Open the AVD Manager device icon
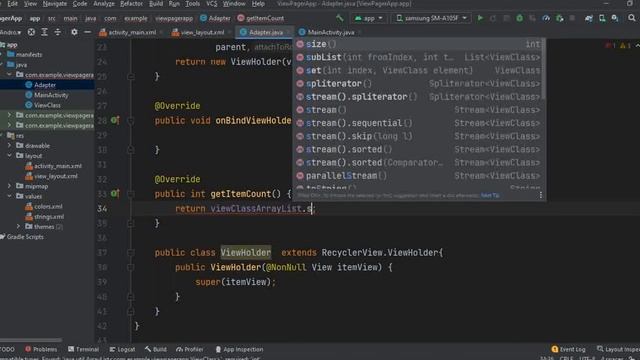Screen dimensions: 640x360 click(x=602, y=18)
